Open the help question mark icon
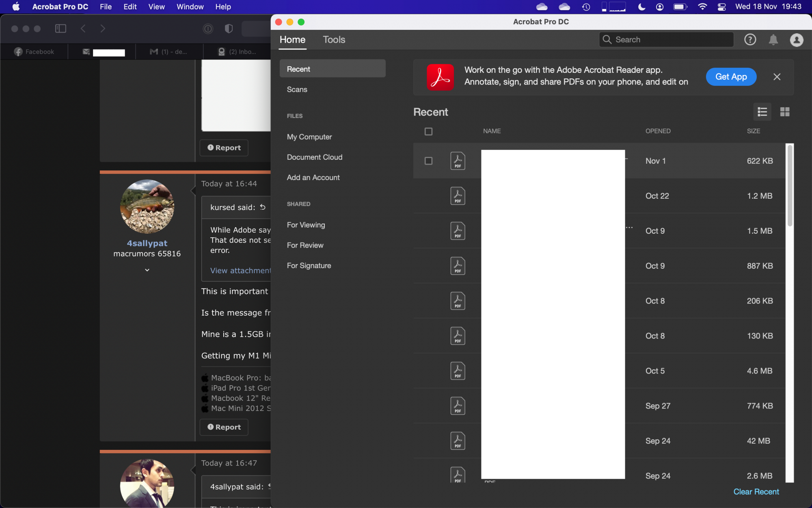The height and width of the screenshot is (508, 812). coord(750,39)
